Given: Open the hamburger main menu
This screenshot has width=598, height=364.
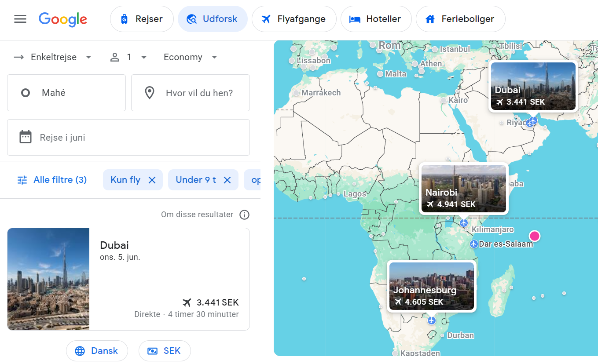Looking at the screenshot, I should click(x=20, y=19).
